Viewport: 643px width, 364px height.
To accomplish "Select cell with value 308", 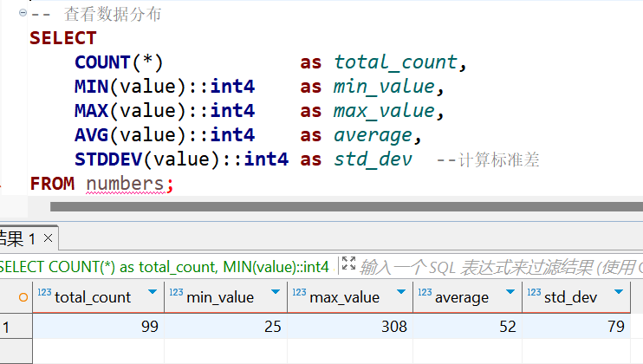I will pyautogui.click(x=350, y=327).
